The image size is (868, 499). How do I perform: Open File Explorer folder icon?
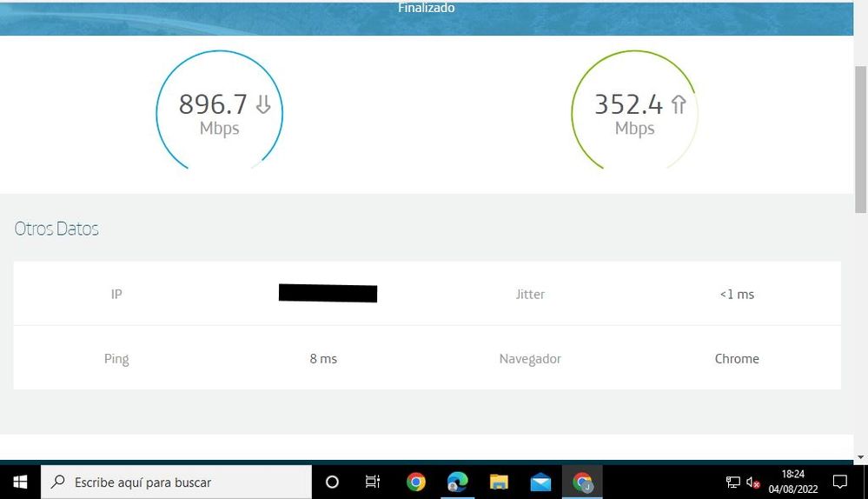[x=499, y=482]
